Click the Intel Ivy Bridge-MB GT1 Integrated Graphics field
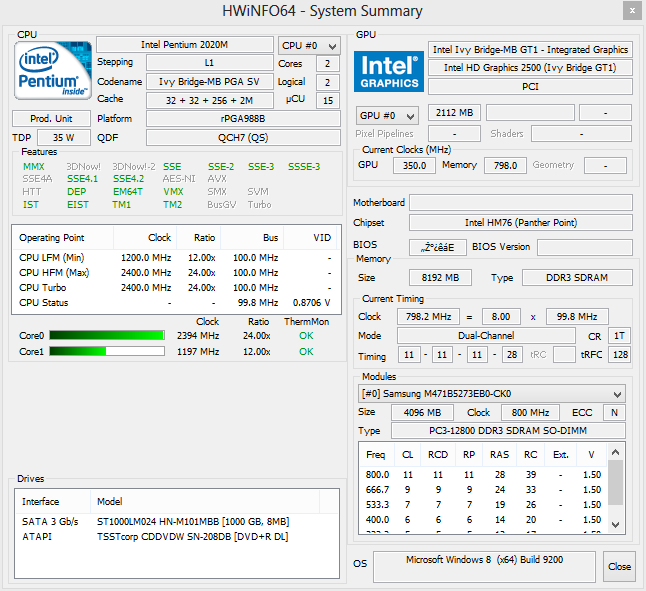This screenshot has height=591, width=646. [530, 50]
